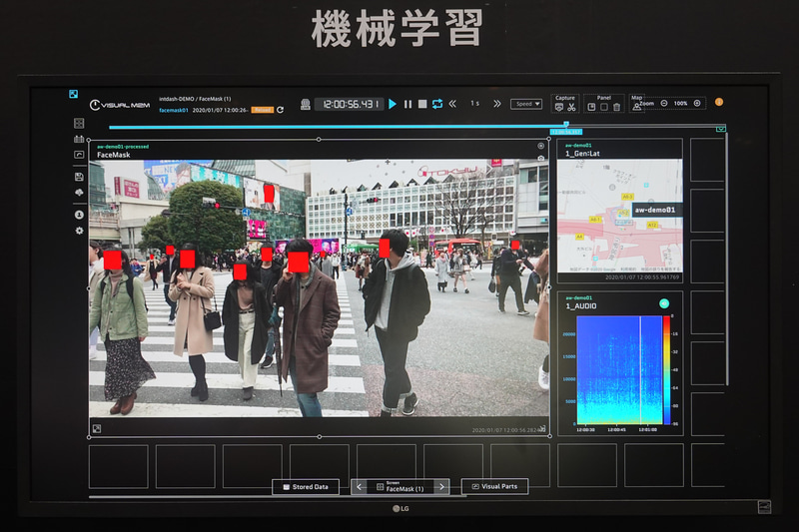Add a new panel from the Panel group
Screen dimensions: 799x532
pos(591,107)
